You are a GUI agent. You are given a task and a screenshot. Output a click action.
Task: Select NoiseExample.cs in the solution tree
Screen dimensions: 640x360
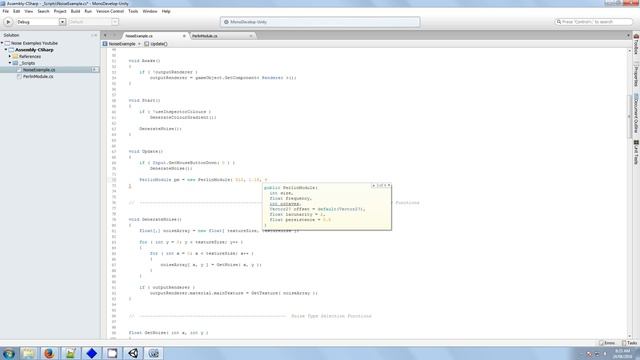(39, 70)
